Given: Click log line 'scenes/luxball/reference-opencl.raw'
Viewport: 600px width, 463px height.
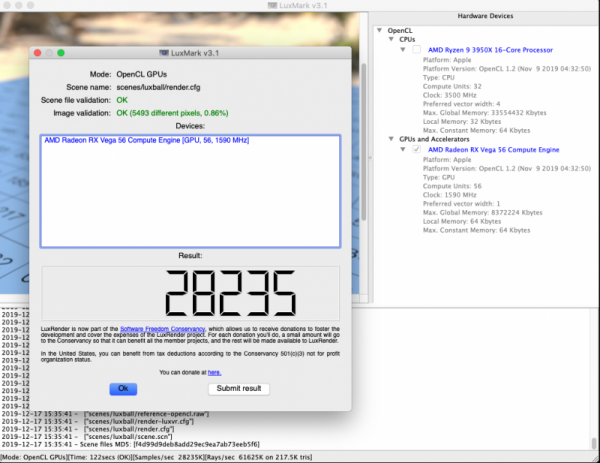Looking at the screenshot, I should point(105,414).
